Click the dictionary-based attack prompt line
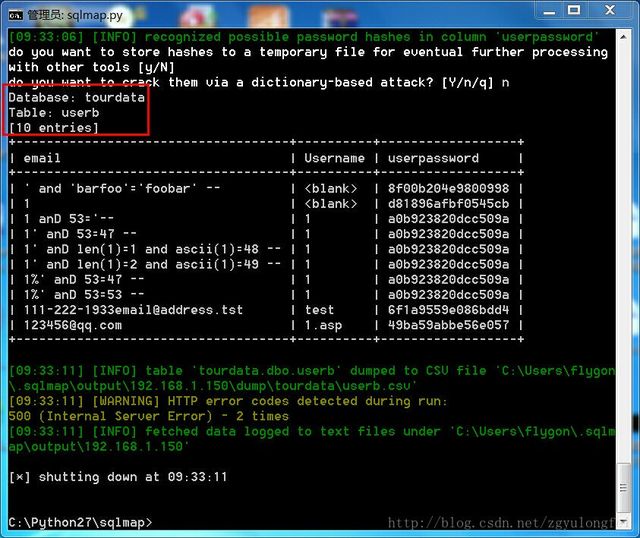This screenshot has width=640, height=538. pos(258,82)
